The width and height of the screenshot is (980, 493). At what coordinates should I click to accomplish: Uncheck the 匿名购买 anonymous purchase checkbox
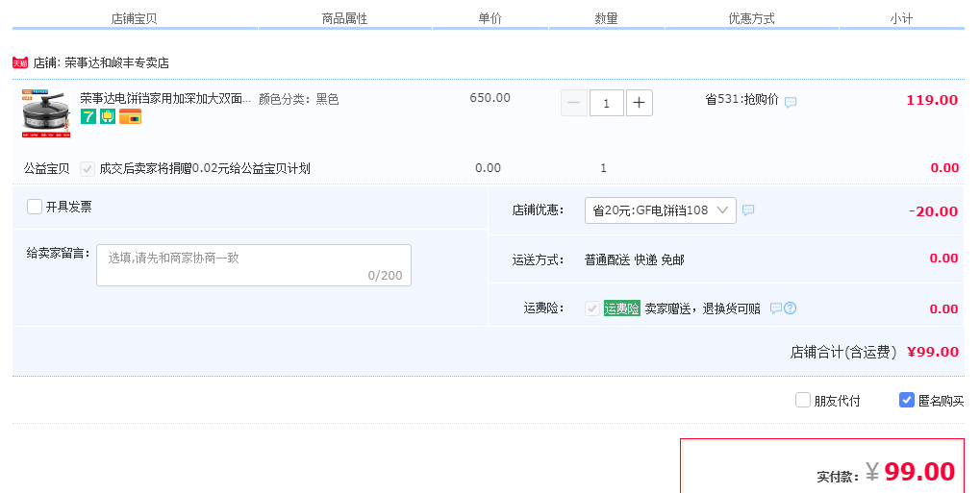pyautogui.click(x=906, y=400)
